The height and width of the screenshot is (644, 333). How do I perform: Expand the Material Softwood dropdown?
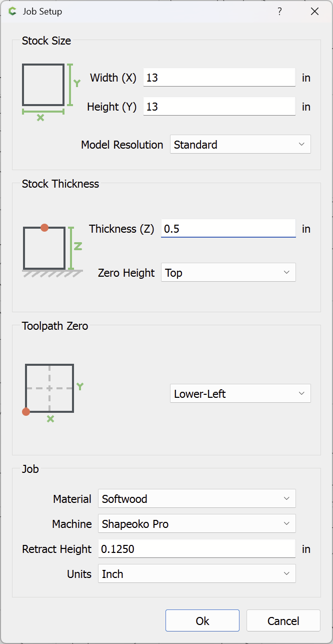point(196,499)
